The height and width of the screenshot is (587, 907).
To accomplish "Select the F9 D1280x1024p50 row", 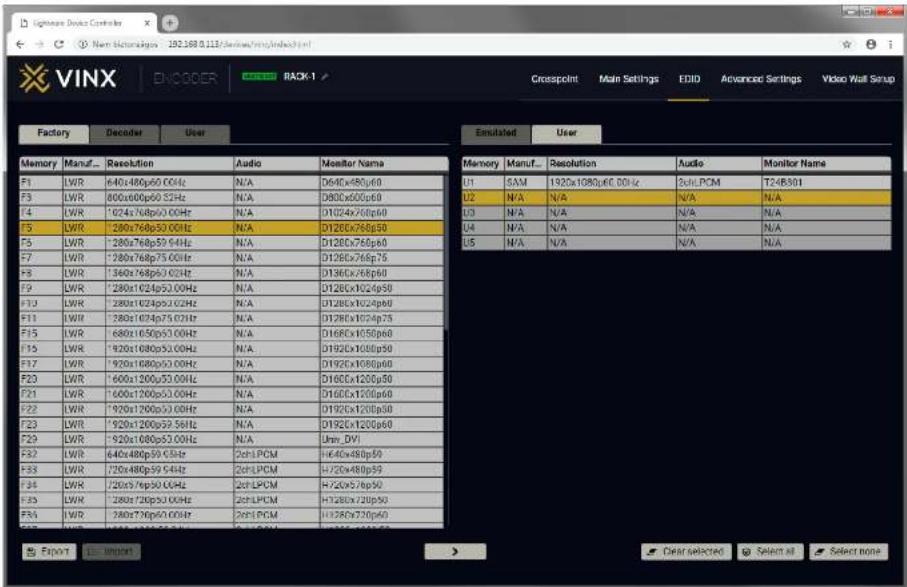I will pyautogui.click(x=231, y=288).
